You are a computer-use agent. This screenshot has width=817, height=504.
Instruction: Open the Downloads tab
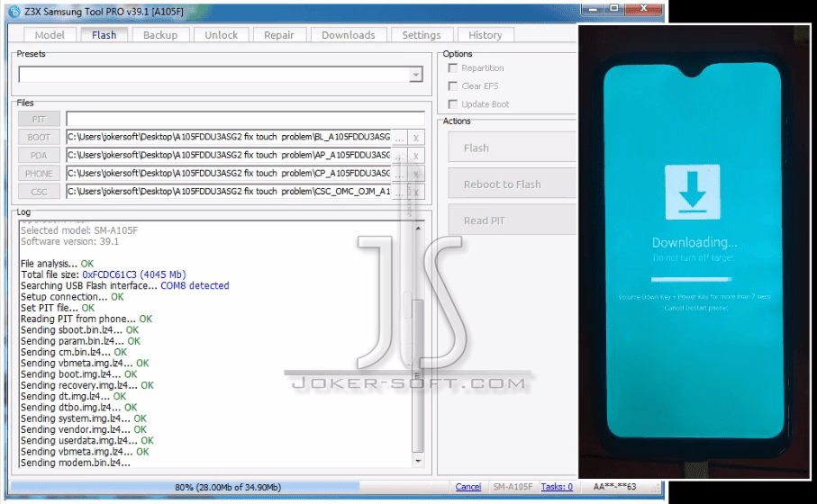348,35
